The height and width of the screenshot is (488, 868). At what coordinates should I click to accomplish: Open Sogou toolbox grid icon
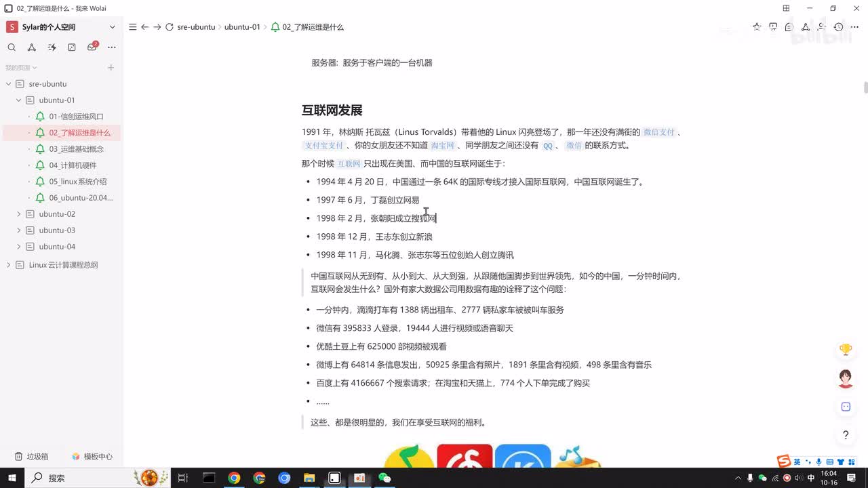click(x=852, y=462)
